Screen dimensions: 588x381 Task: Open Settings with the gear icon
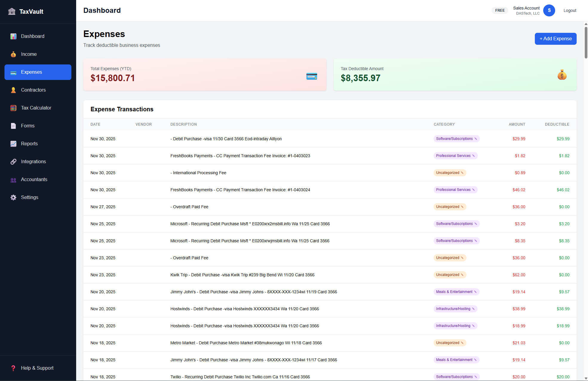(13, 197)
